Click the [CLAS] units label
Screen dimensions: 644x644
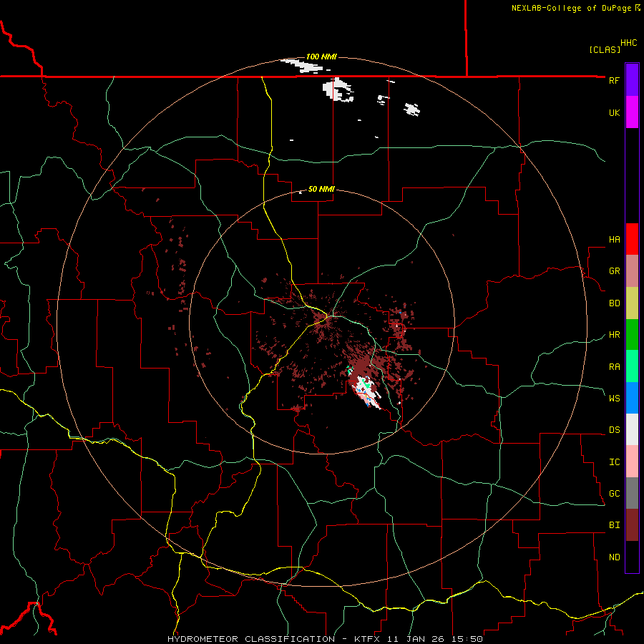click(x=605, y=50)
